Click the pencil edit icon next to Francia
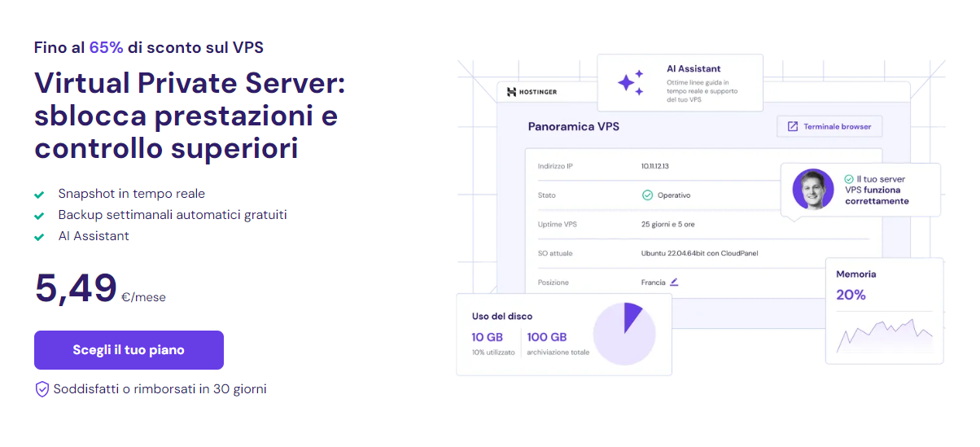980x447 pixels. pos(673,283)
